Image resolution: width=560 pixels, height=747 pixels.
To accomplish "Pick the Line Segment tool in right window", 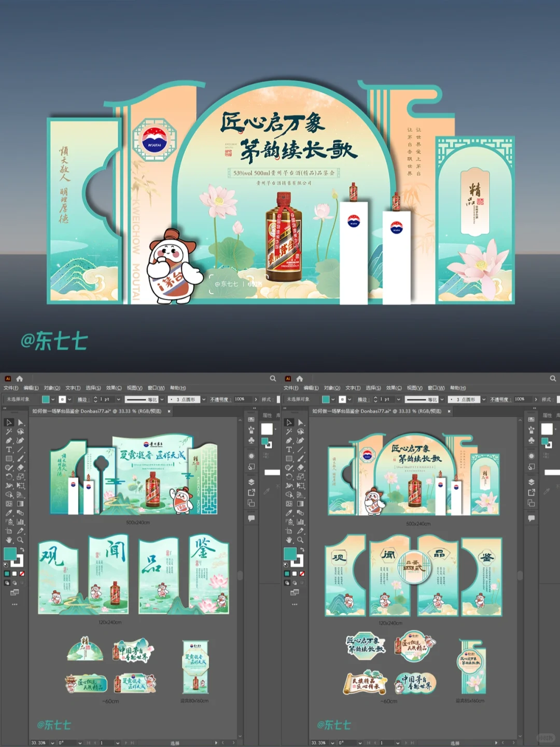I will [x=301, y=450].
